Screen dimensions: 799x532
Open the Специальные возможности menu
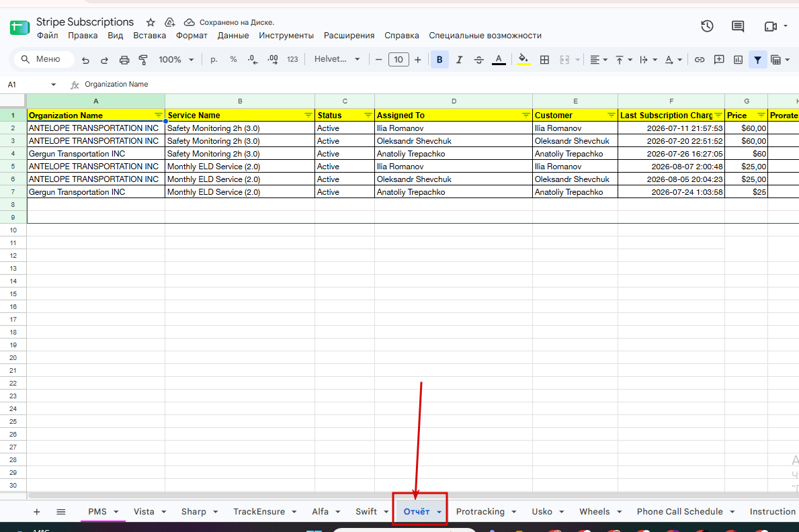485,36
